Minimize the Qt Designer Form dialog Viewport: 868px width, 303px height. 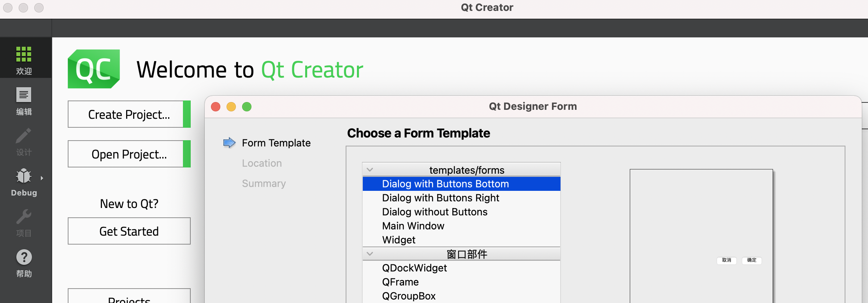coord(231,107)
